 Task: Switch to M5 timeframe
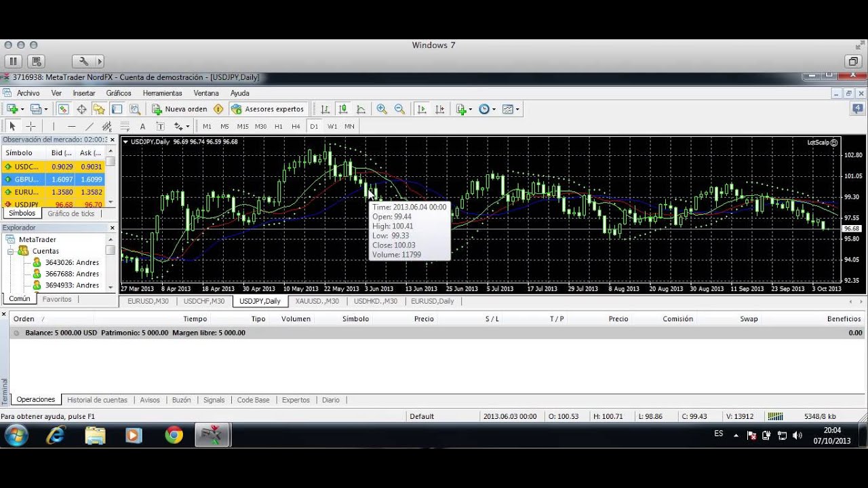point(224,126)
